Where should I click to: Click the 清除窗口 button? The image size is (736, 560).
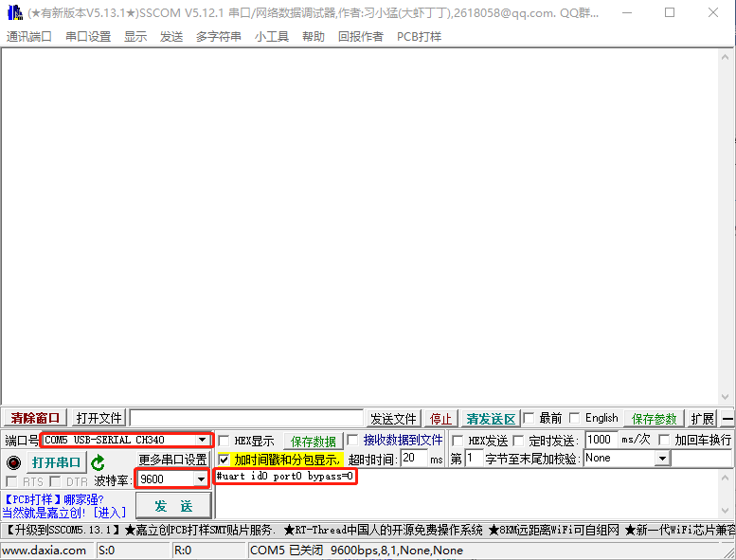(35, 418)
